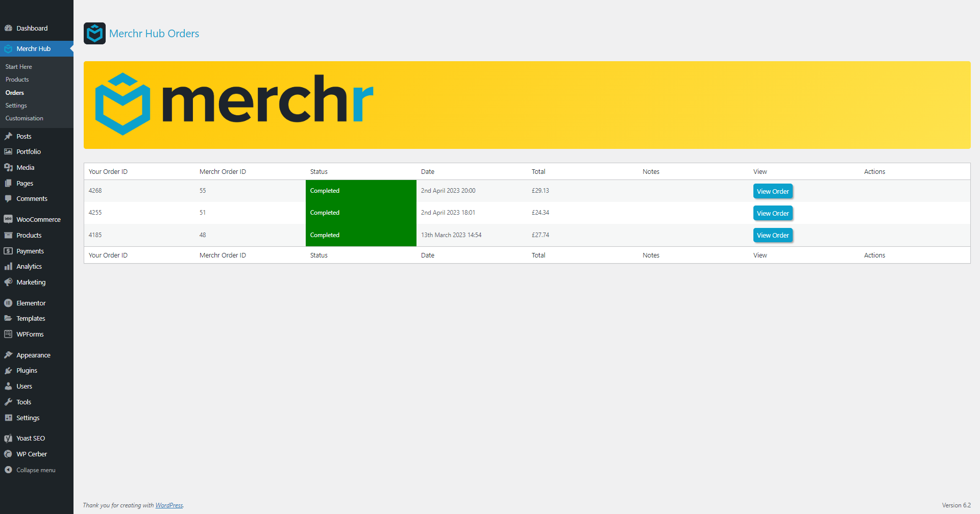The width and height of the screenshot is (980, 514).
Task: Click the Plugins plug icon
Action: point(8,371)
